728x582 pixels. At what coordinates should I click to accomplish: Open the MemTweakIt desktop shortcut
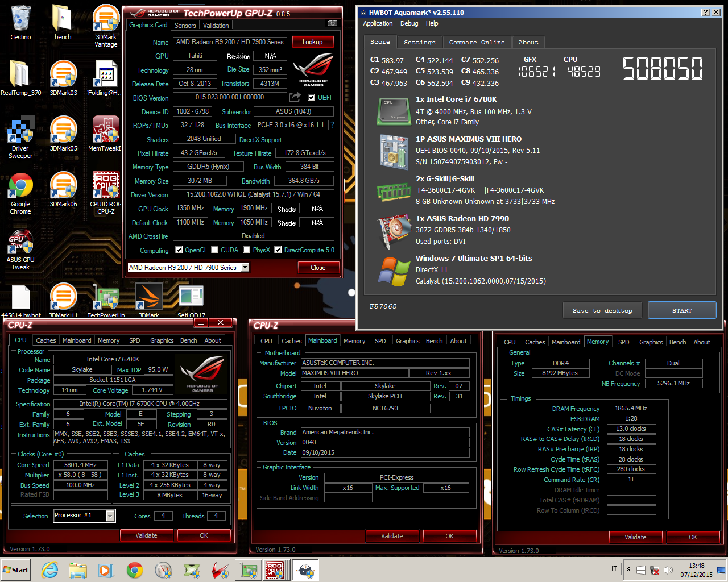(106, 134)
